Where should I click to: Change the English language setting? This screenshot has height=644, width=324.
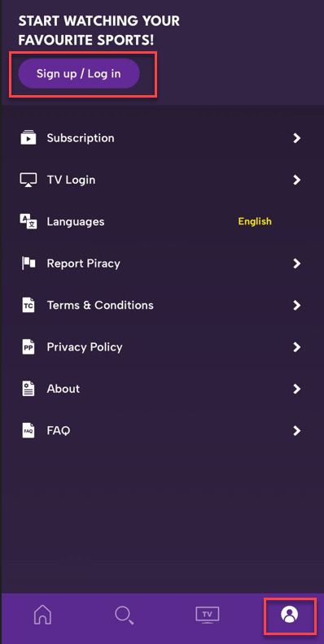coord(255,221)
